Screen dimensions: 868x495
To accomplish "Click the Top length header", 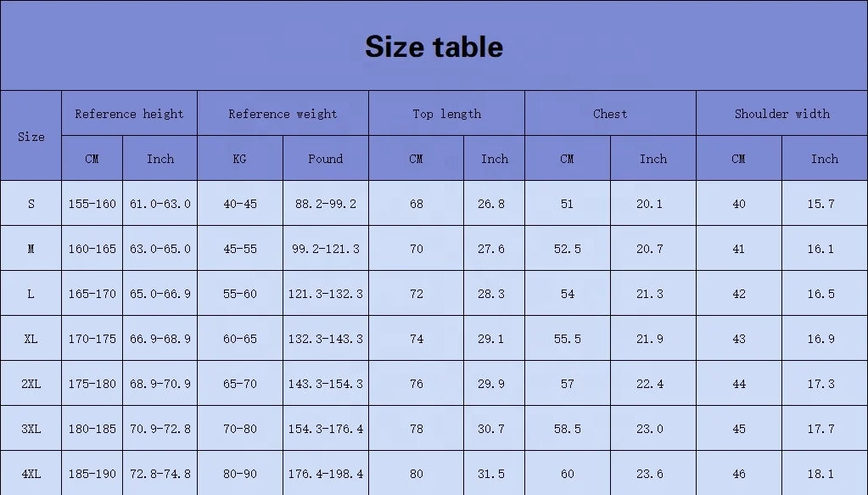I will coord(446,114).
